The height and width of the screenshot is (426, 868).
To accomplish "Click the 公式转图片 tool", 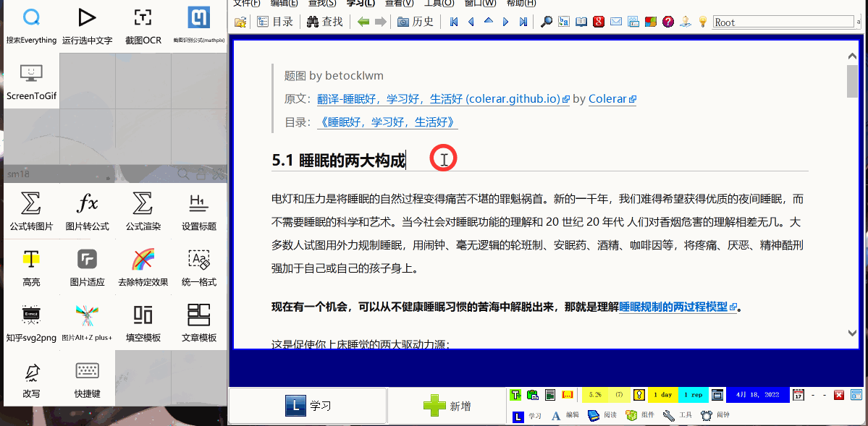I will pos(32,211).
